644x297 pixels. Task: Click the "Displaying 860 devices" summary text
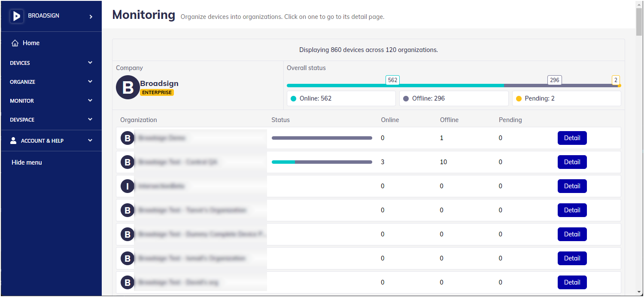point(368,50)
